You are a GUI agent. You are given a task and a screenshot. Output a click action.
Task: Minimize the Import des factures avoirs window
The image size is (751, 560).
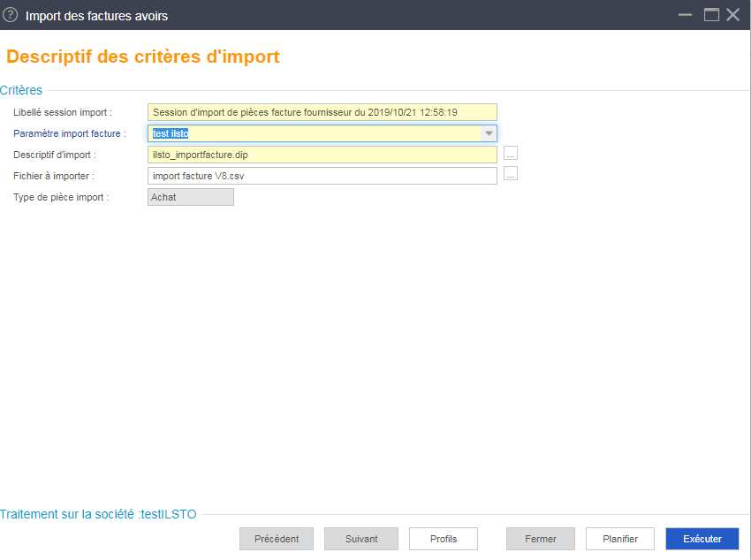[685, 15]
